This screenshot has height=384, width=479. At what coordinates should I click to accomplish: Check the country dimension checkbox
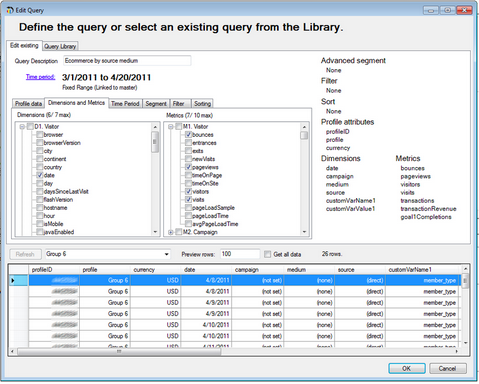40,167
